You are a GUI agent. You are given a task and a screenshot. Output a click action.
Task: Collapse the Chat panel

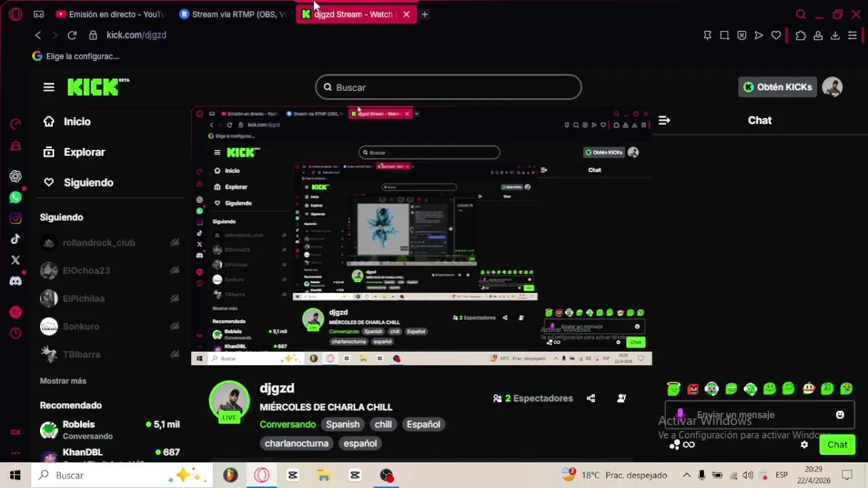pyautogui.click(x=664, y=120)
